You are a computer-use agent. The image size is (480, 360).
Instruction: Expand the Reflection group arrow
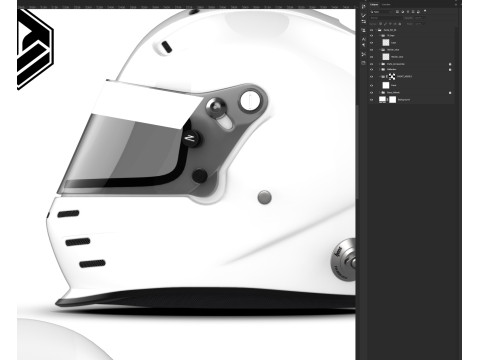(x=379, y=70)
